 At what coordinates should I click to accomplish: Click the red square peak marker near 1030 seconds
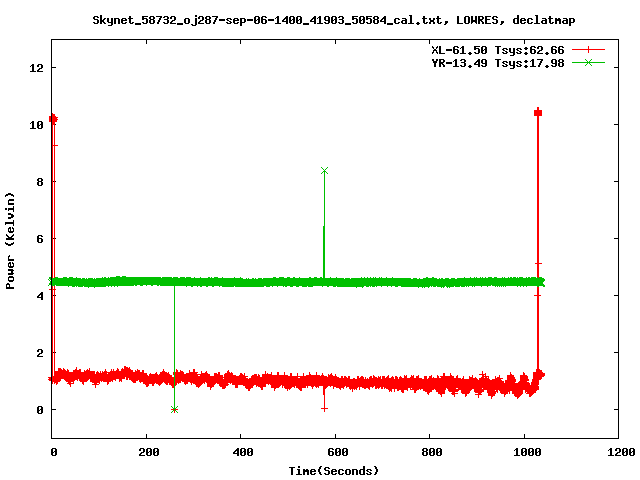pos(538,113)
